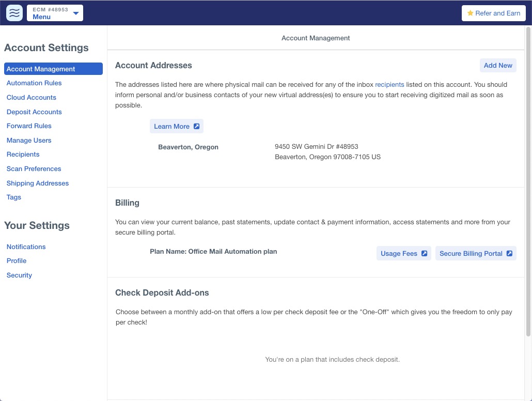Click the external link icon on Usage Fees
Image resolution: width=532 pixels, height=401 pixels.
coord(424,253)
